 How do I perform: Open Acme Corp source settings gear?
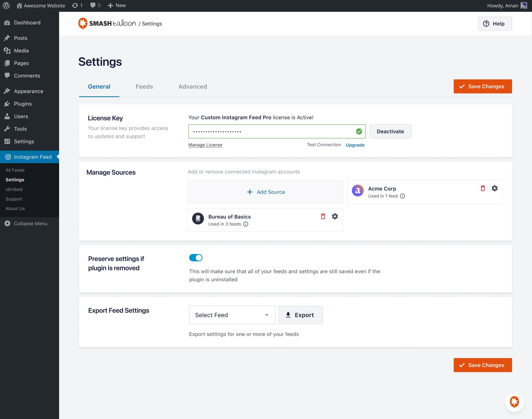tap(495, 188)
